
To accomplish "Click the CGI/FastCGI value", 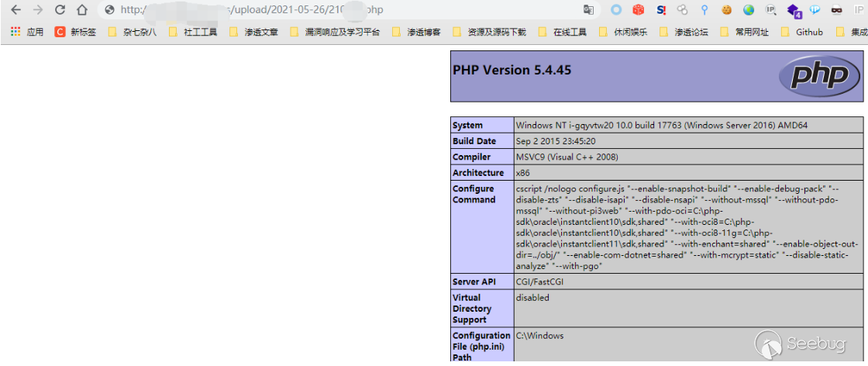I will (539, 281).
